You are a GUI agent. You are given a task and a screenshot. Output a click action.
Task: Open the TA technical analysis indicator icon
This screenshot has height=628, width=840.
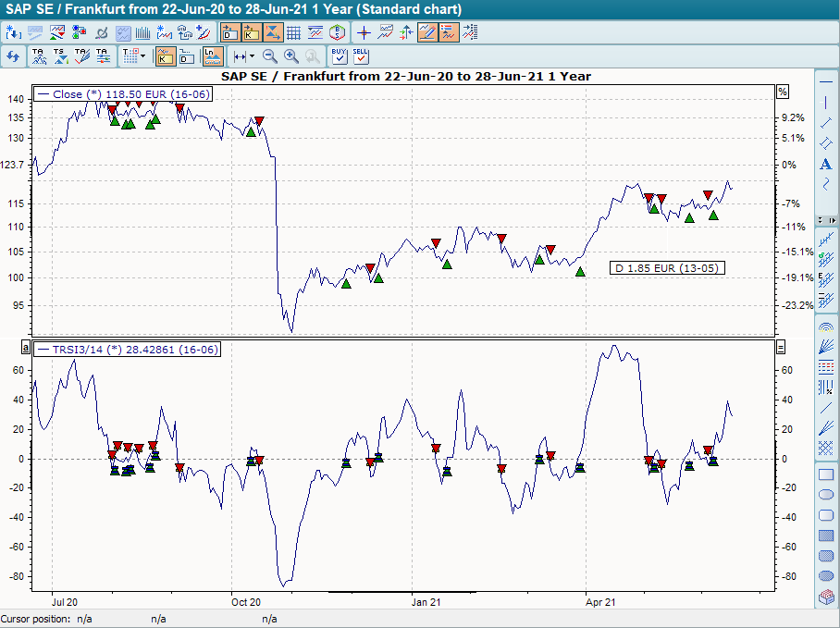[x=37, y=55]
